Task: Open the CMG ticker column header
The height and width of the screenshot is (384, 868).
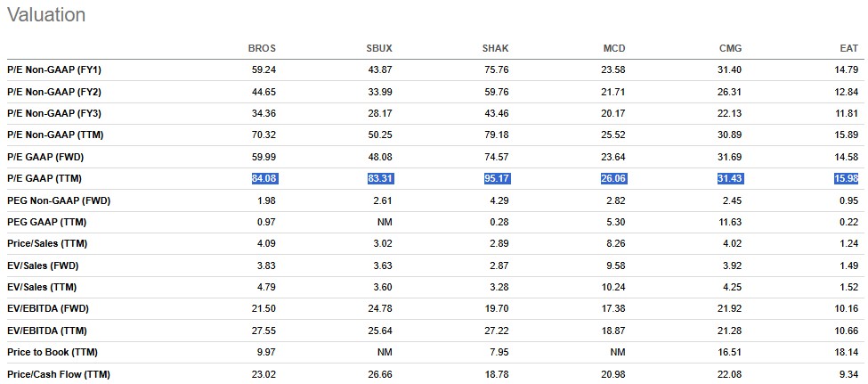Action: (x=730, y=48)
